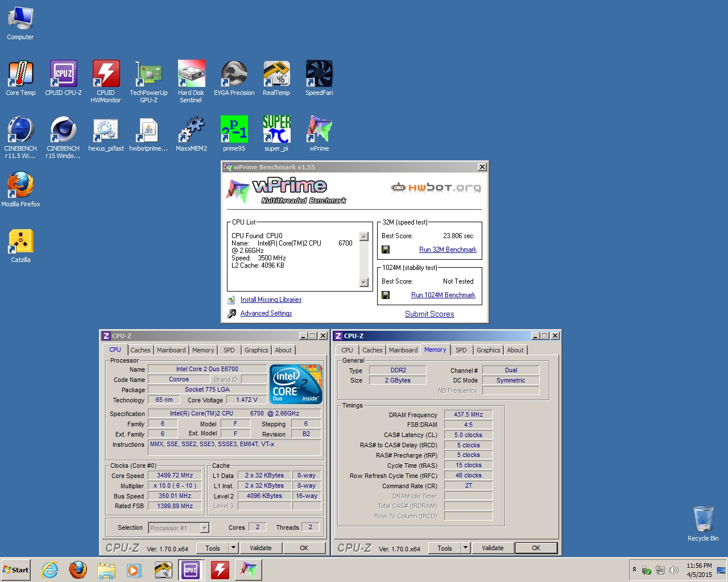
Task: Open Hard Disk Sentinel shortcut
Action: 191,82
